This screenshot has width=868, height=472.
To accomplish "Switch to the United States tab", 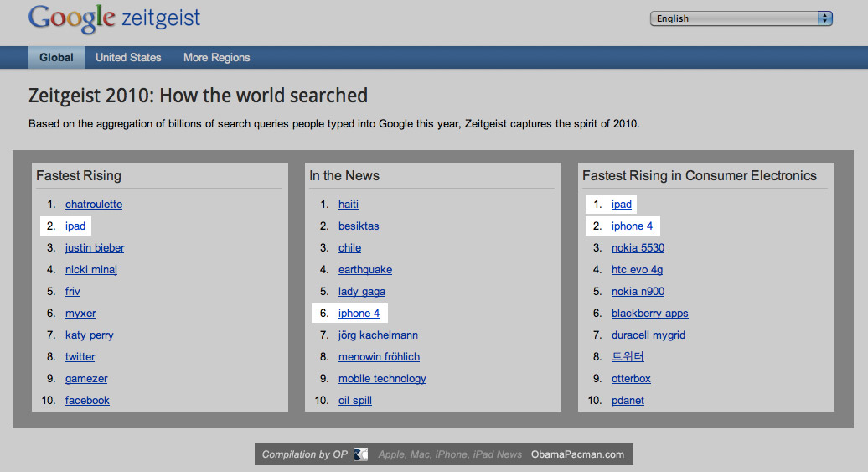I will tap(128, 58).
